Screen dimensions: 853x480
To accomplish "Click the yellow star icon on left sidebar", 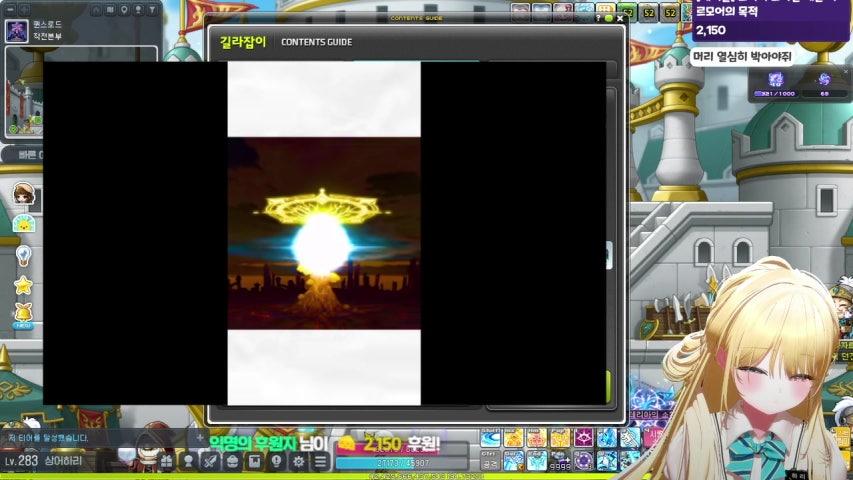I will [23, 285].
